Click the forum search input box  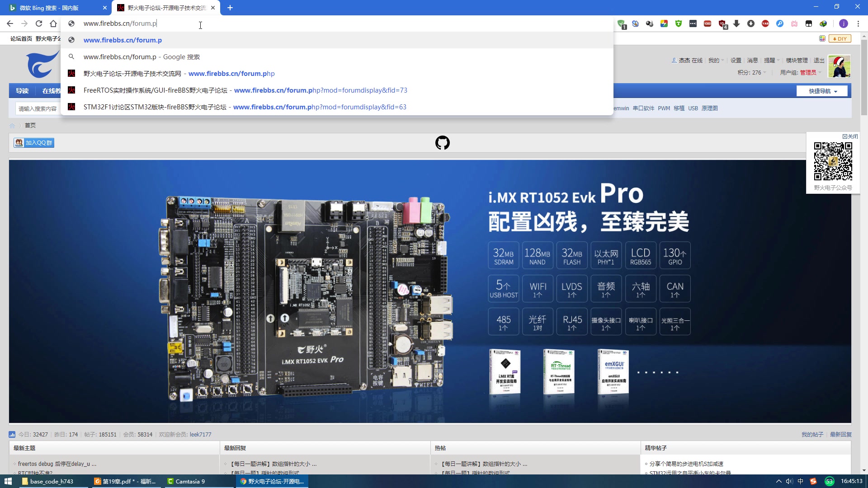pos(38,109)
